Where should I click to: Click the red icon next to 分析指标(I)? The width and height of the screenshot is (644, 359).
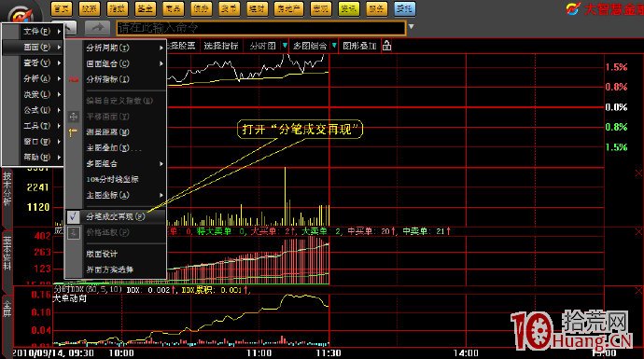click(x=74, y=79)
